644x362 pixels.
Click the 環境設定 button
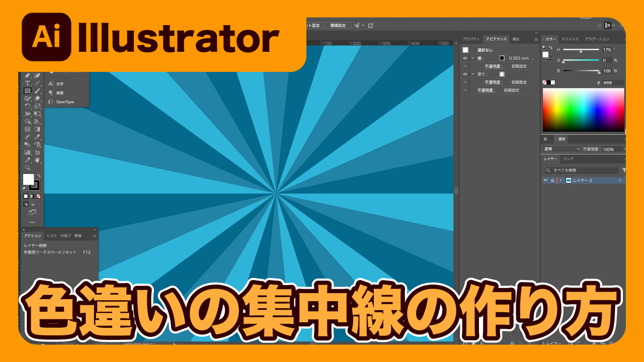(338, 25)
